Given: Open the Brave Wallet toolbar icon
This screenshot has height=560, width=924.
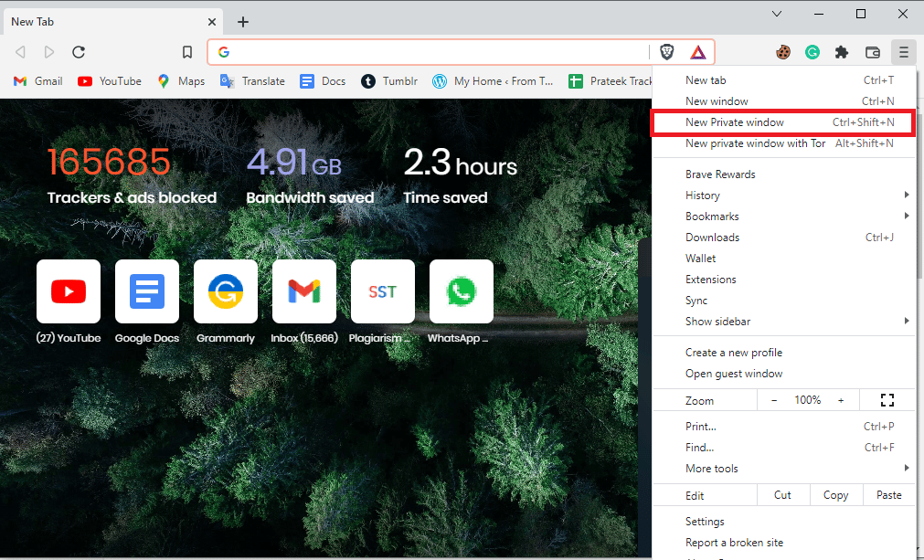Looking at the screenshot, I should [x=873, y=52].
